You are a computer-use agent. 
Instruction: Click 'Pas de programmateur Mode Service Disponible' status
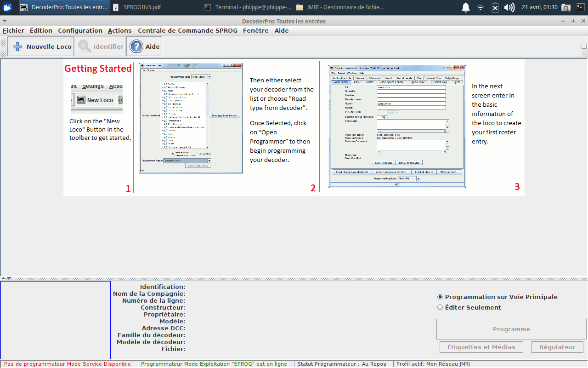coord(68,364)
